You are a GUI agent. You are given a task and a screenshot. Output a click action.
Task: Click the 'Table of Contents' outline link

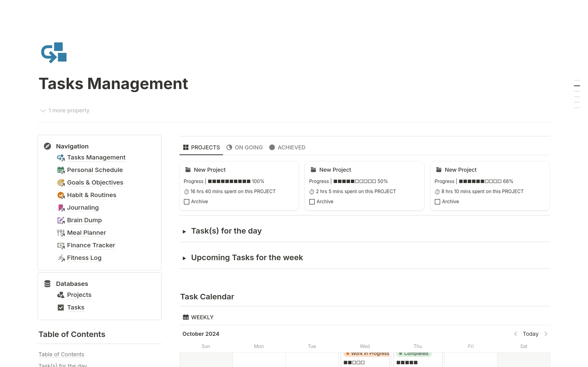[x=61, y=354]
